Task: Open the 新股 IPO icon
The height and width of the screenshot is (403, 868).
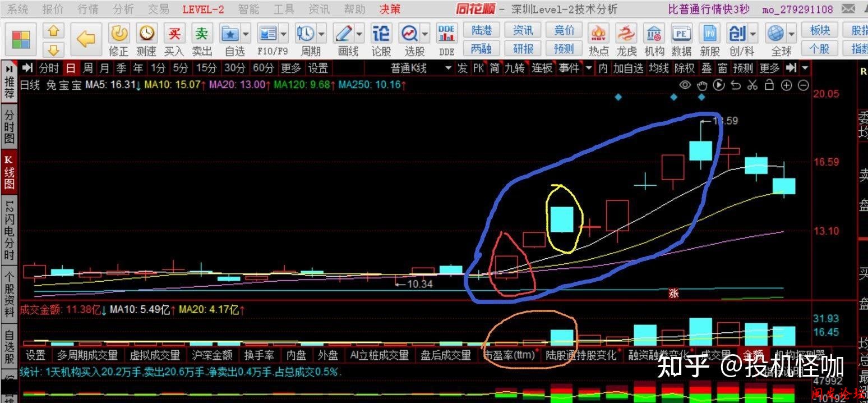Action: (x=710, y=35)
